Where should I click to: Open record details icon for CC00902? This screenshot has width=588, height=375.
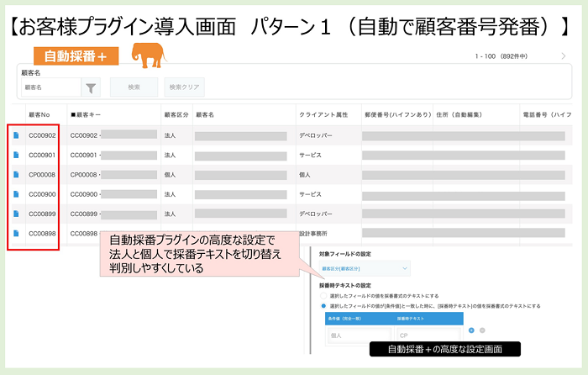click(16, 135)
